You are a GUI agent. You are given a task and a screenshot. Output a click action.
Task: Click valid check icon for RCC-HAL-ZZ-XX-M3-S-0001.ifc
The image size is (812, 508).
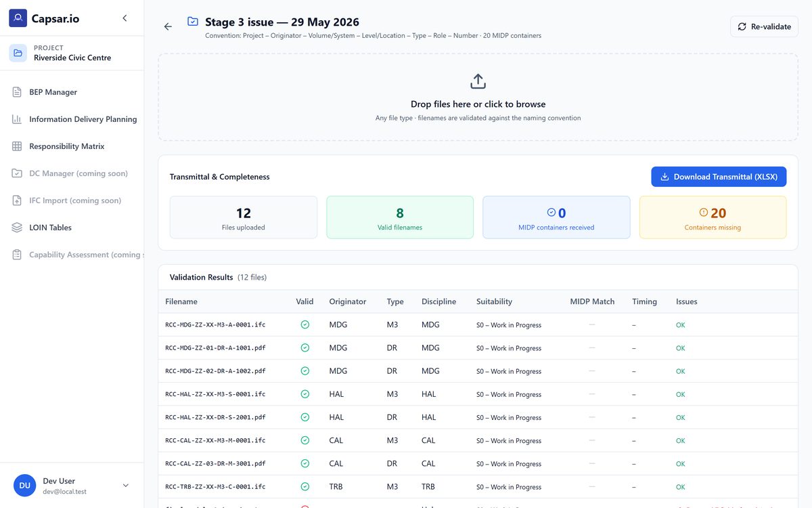304,394
